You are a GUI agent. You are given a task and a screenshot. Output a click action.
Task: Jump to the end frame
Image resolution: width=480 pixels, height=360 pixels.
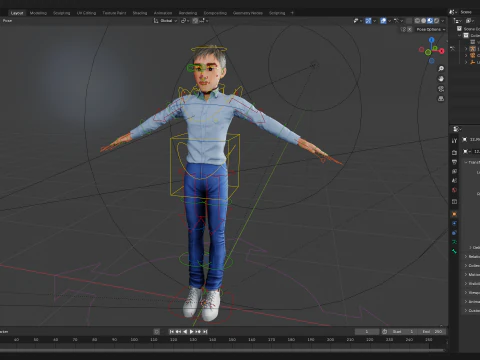pyautogui.click(x=205, y=331)
